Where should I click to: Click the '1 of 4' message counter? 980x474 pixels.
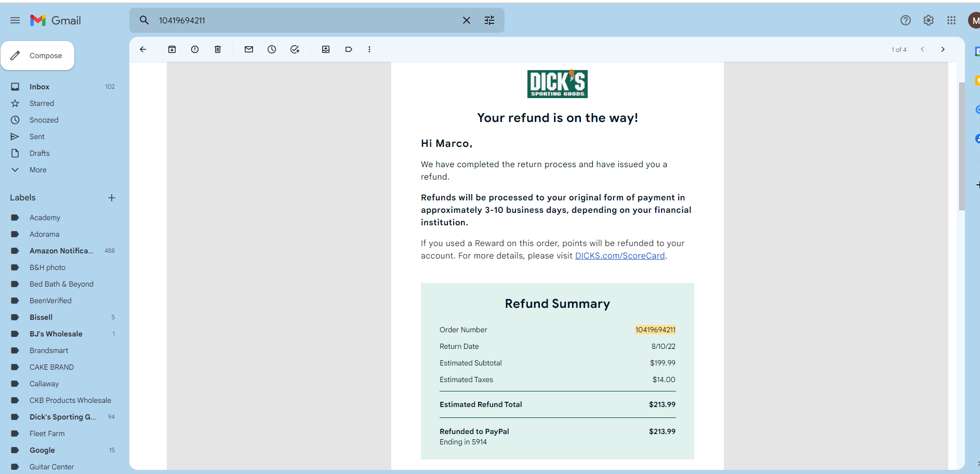[899, 50]
